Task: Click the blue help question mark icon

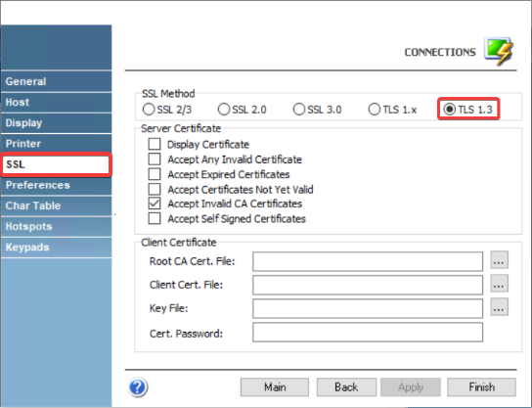Action: 138,386
